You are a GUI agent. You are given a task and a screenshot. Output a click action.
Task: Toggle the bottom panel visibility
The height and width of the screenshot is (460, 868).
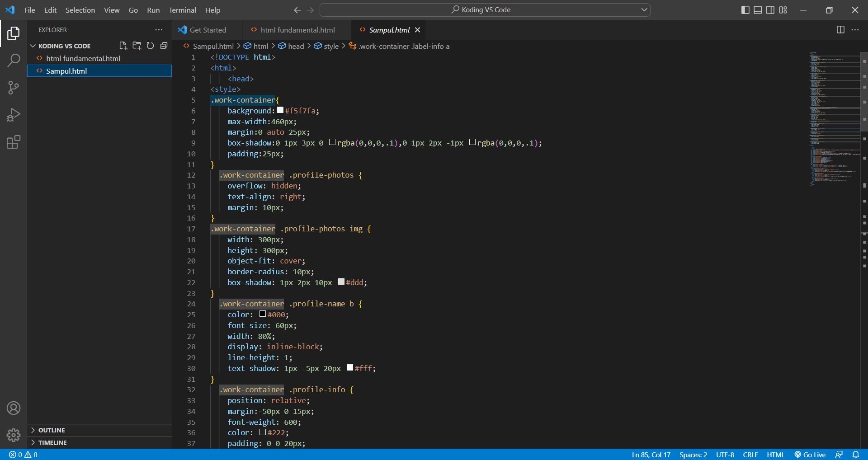(x=758, y=10)
